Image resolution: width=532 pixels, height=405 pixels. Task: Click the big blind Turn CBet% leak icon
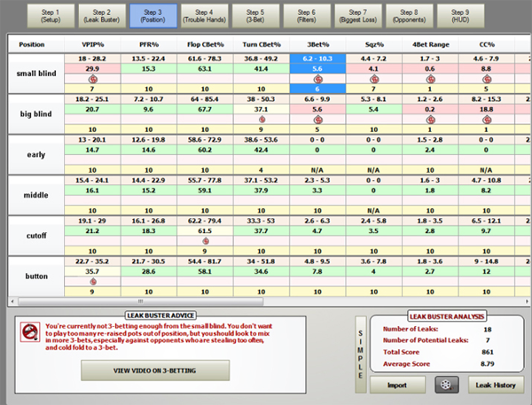[x=262, y=120]
